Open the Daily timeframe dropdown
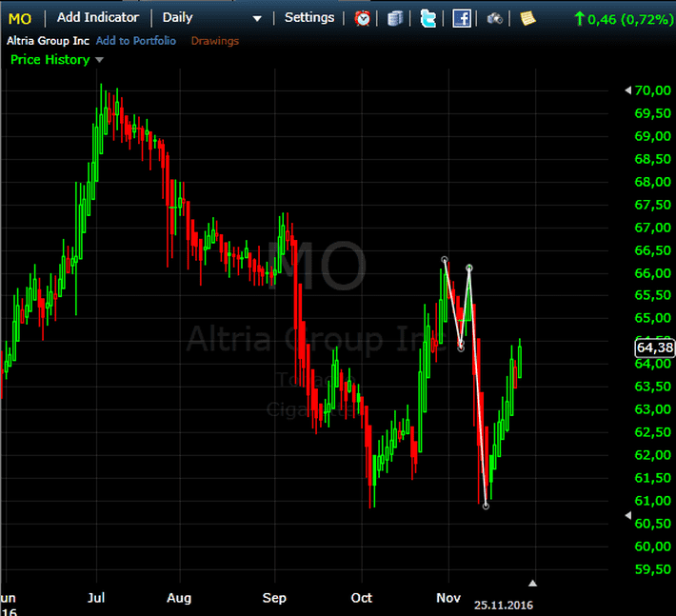676x616 pixels. (x=211, y=18)
